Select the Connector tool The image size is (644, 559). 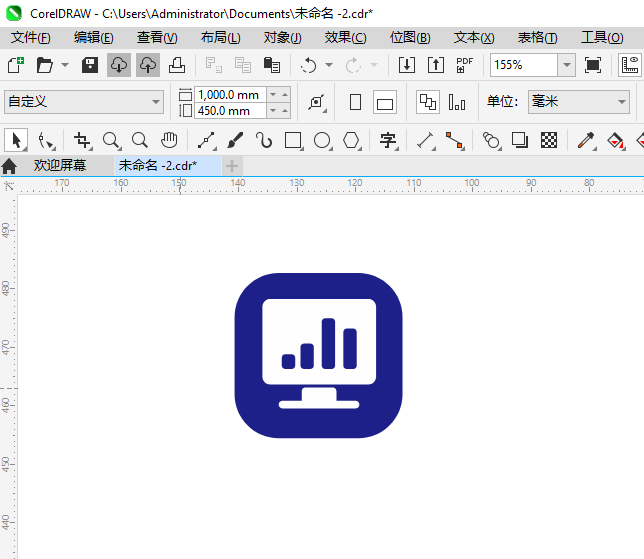(x=455, y=140)
